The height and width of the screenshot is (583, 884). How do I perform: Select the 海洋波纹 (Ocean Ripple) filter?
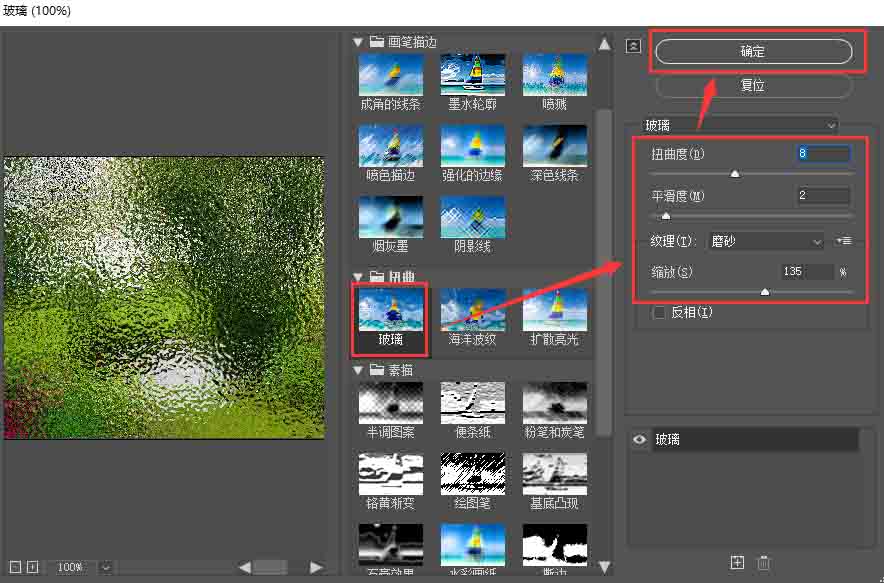tap(472, 315)
